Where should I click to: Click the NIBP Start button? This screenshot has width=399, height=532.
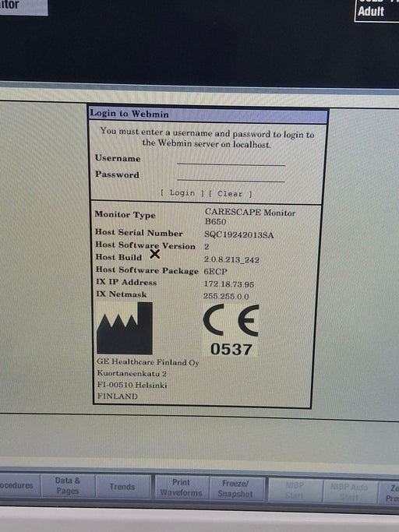click(295, 490)
